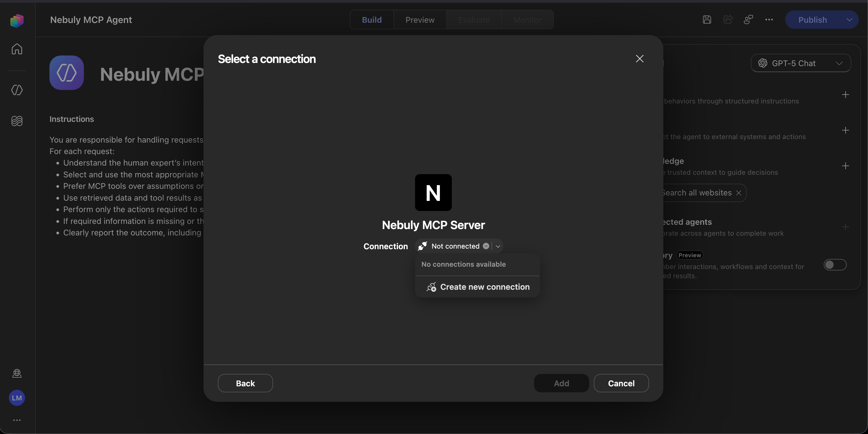
Task: Click the environment globe icon in sidebar
Action: point(17,373)
